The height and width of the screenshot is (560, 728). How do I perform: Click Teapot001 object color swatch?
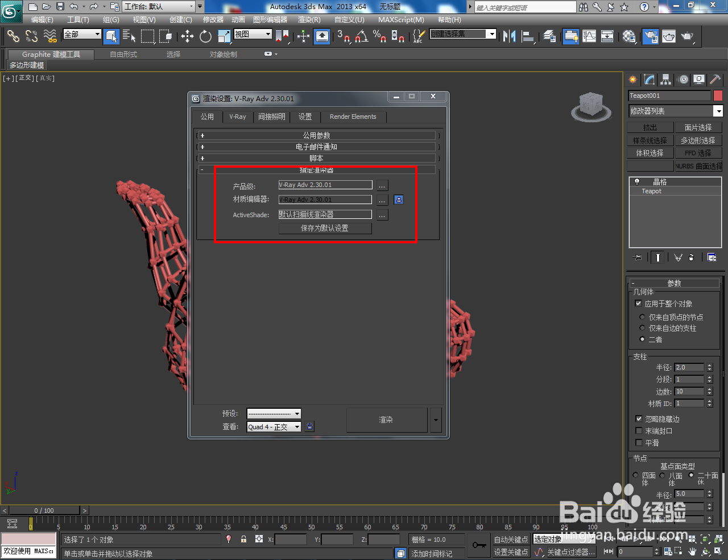pos(718,96)
